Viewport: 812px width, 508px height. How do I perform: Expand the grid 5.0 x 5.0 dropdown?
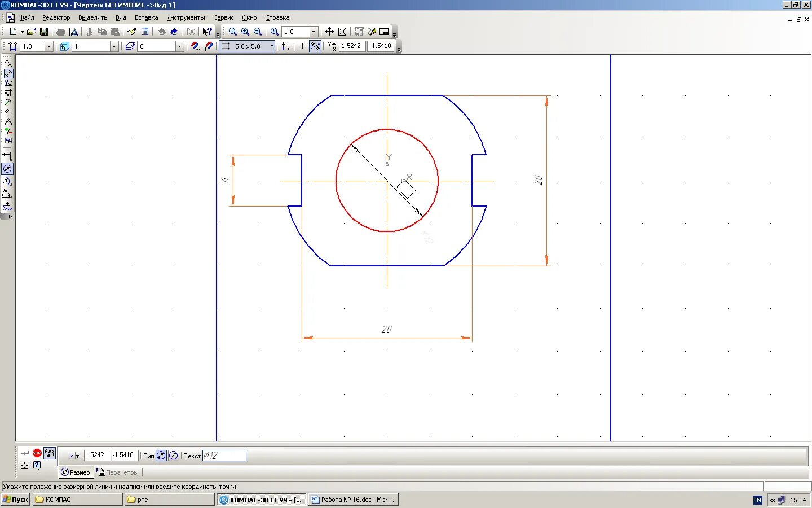coord(272,46)
